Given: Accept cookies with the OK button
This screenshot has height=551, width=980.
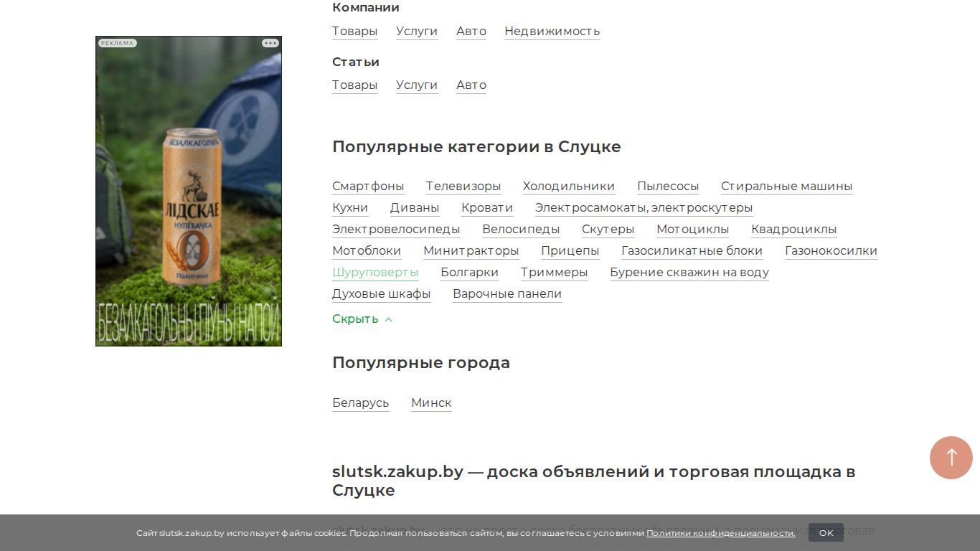Looking at the screenshot, I should coord(826,532).
